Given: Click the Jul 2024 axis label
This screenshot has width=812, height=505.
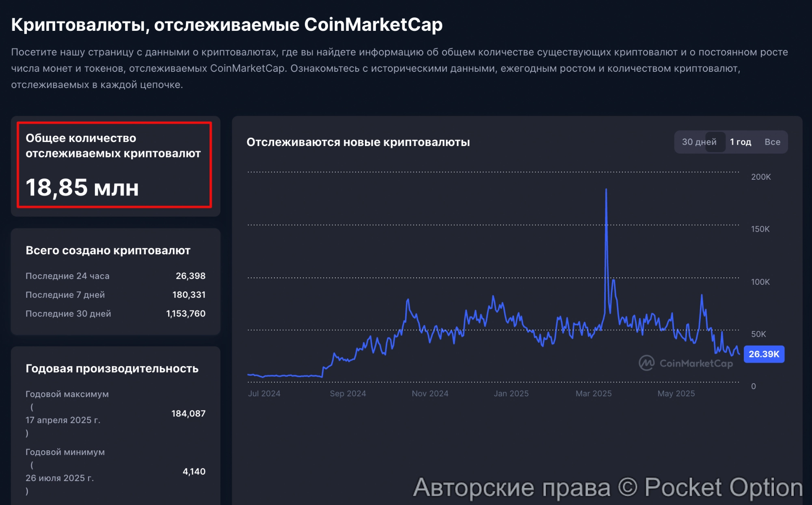Looking at the screenshot, I should point(264,393).
